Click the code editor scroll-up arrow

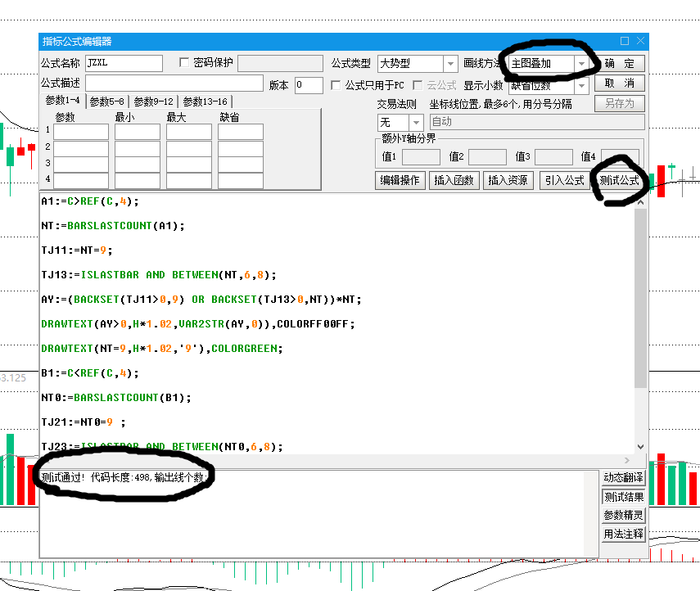(640, 202)
